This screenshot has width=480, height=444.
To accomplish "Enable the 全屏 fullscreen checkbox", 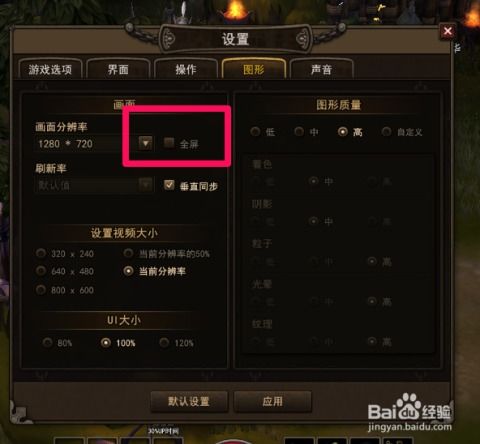I will coord(169,143).
